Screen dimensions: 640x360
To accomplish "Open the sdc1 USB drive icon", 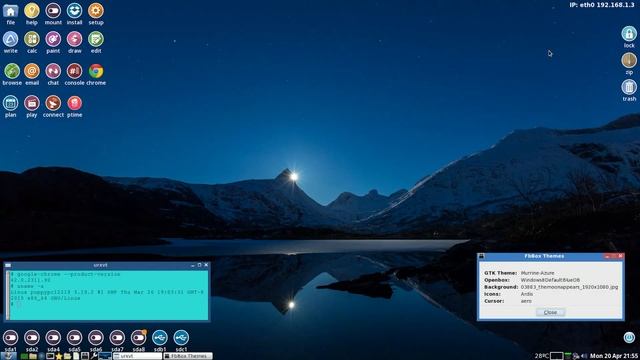I will click(181, 338).
